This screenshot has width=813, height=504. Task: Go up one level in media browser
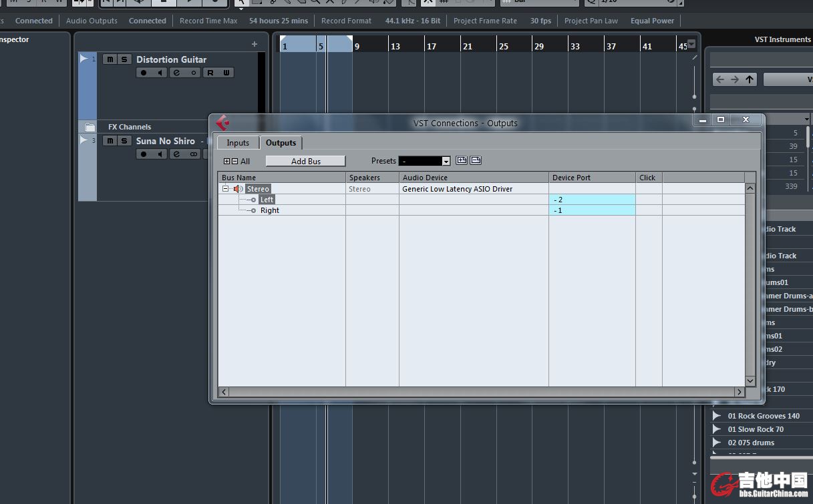click(750, 79)
